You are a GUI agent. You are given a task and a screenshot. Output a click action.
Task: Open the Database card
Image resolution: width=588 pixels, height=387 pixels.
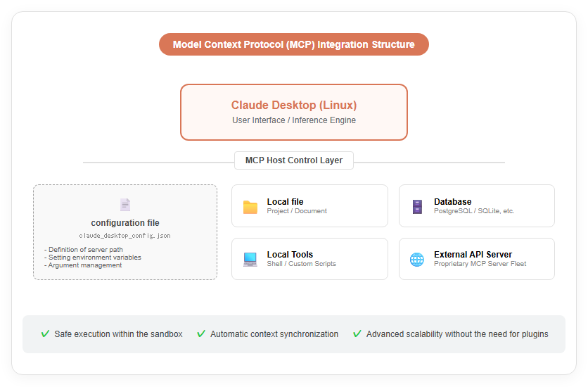(477, 205)
